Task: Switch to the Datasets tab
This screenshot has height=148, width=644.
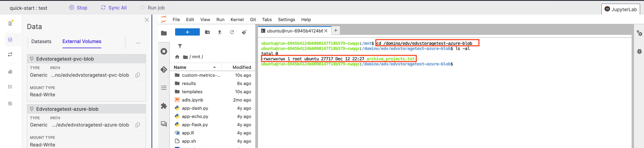Action: click(x=41, y=41)
